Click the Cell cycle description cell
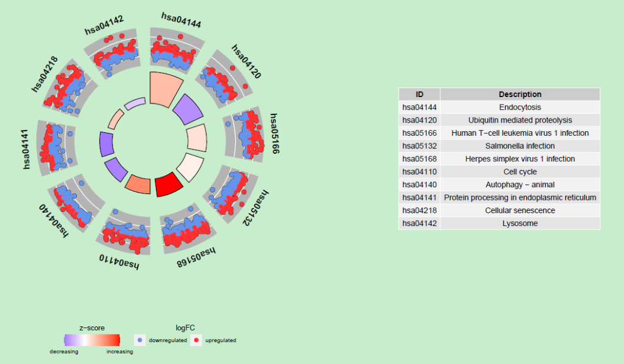The height and width of the screenshot is (364, 624). click(x=520, y=172)
